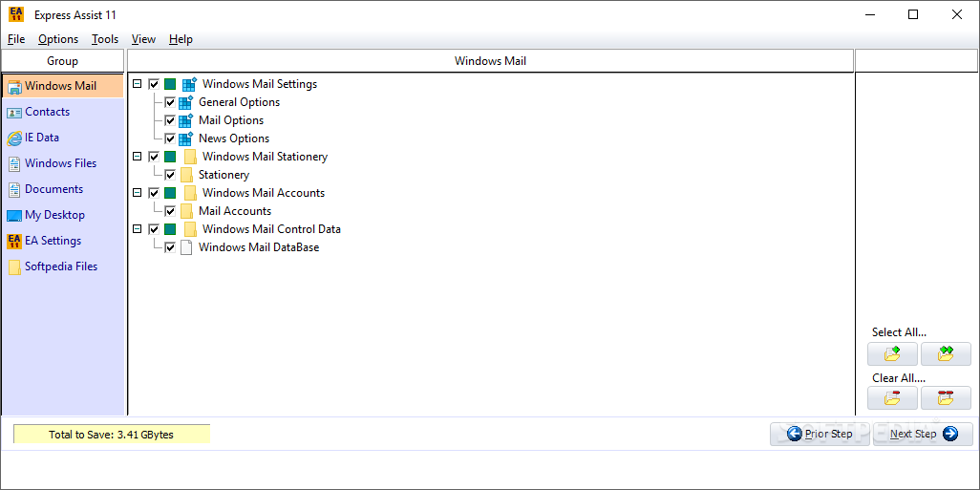Click the Windows Mail Control Data folder icon
Screen dimensions: 980x490
(x=190, y=229)
